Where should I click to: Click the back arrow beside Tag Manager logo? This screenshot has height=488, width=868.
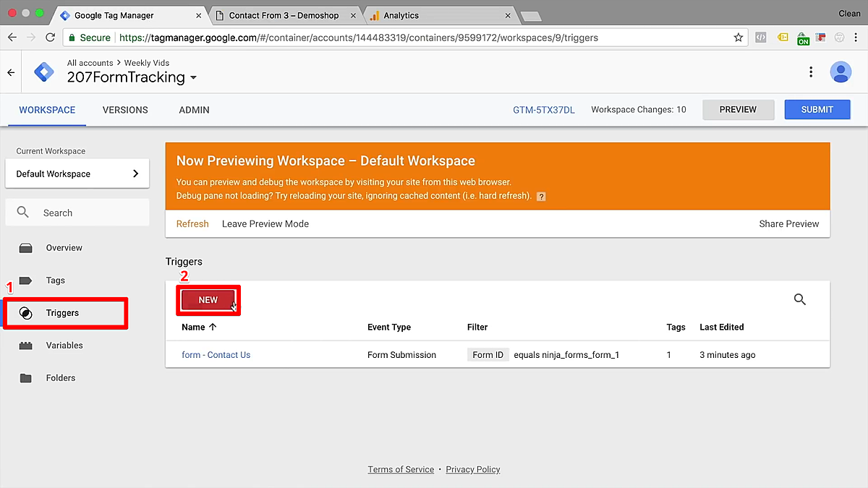(11, 72)
